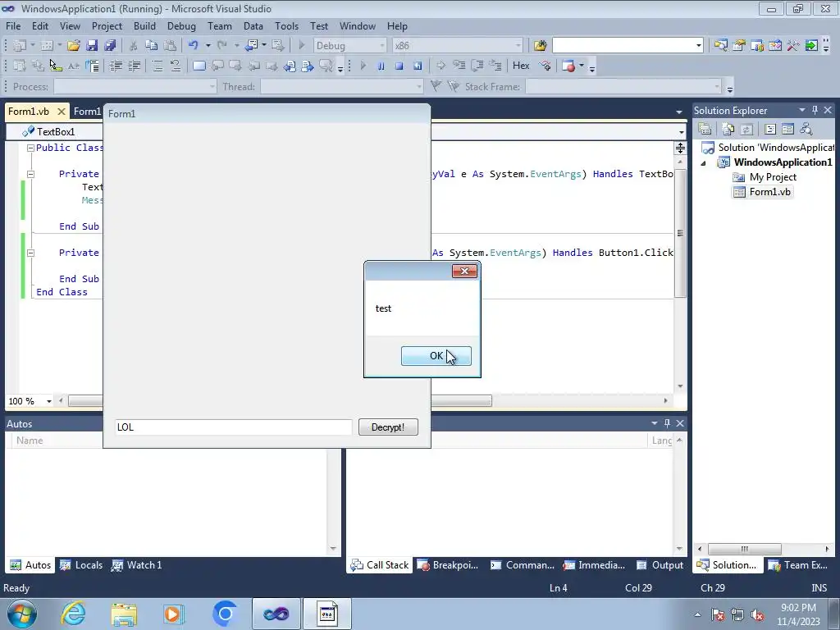Screen dimensions: 840x630
Task: Click the View Class Diagram icon
Action: click(806, 129)
